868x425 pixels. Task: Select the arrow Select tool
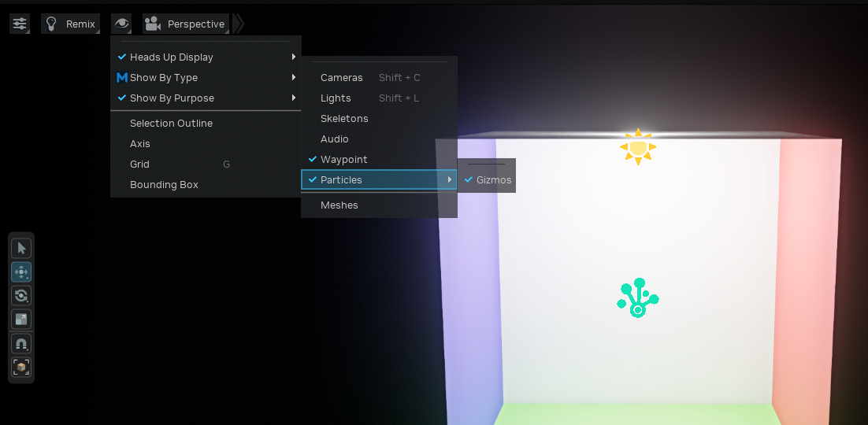[21, 248]
